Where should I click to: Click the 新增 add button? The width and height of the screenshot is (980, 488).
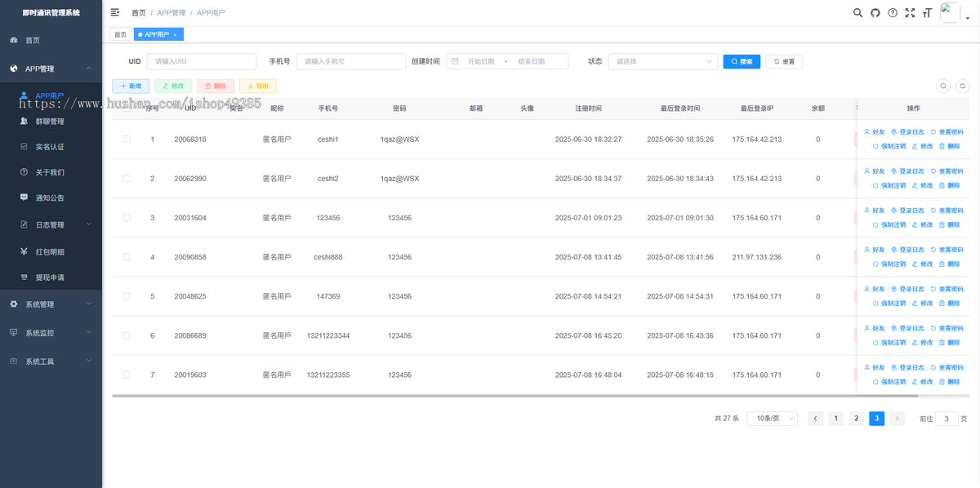point(131,86)
